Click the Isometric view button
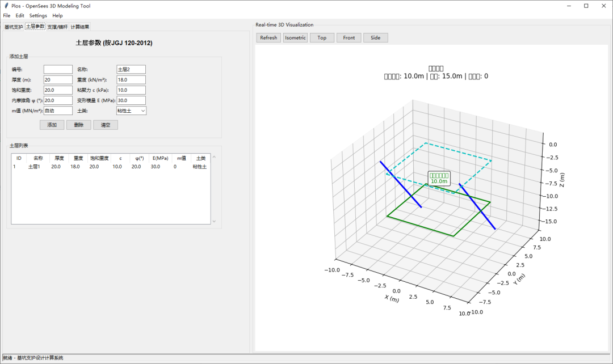Screen dimensions: 613x364 tap(295, 38)
